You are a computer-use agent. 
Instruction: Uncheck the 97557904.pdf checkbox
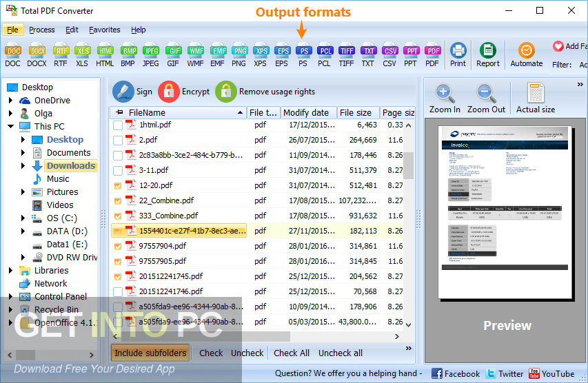pyautogui.click(x=118, y=246)
